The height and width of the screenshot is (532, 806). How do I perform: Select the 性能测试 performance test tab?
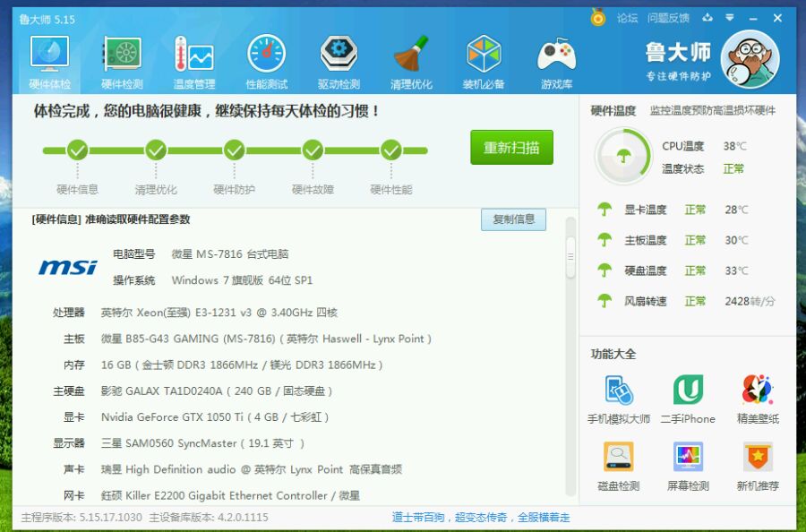[266, 62]
